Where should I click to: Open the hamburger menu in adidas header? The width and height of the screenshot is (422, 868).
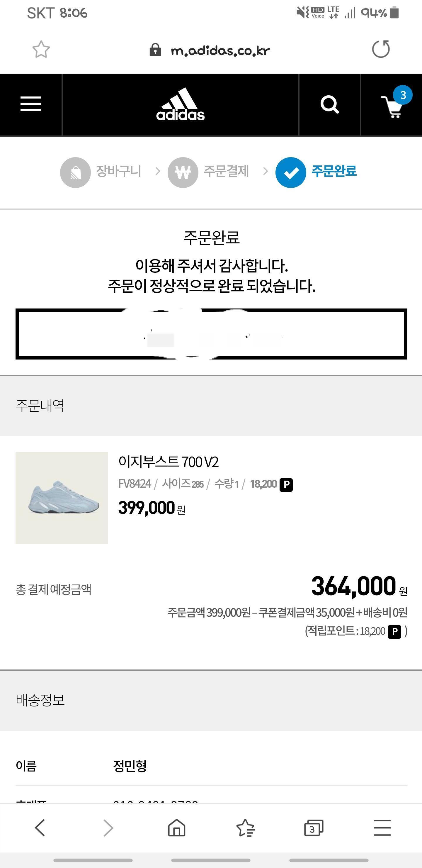(31, 104)
